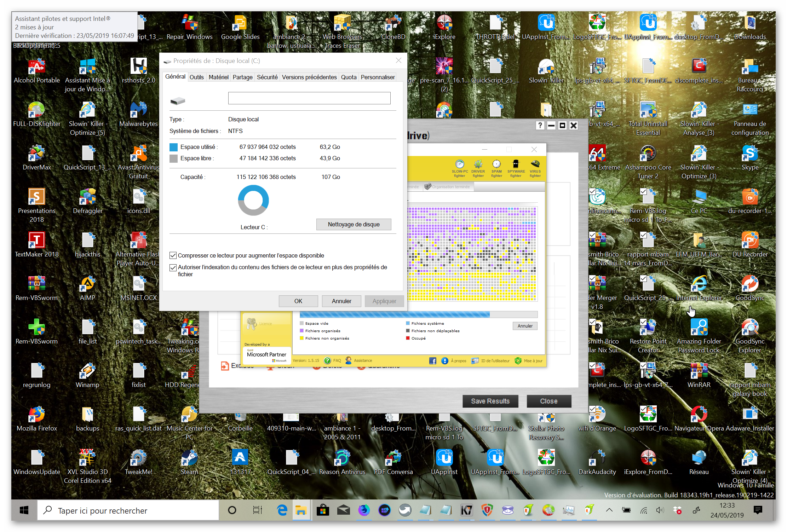Image resolution: width=787 pixels, height=532 pixels.
Task: Cancel defragmentation with Annuler beside the legend
Action: (525, 326)
